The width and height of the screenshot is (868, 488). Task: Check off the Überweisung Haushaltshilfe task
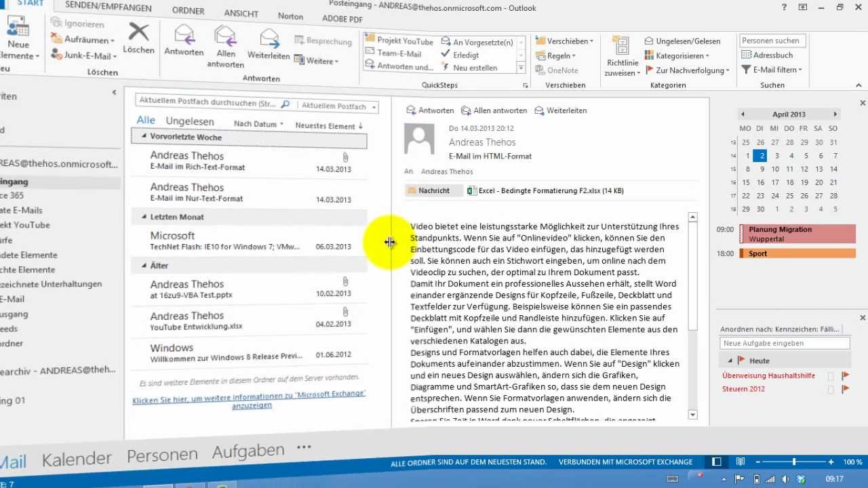pyautogui.click(x=831, y=376)
